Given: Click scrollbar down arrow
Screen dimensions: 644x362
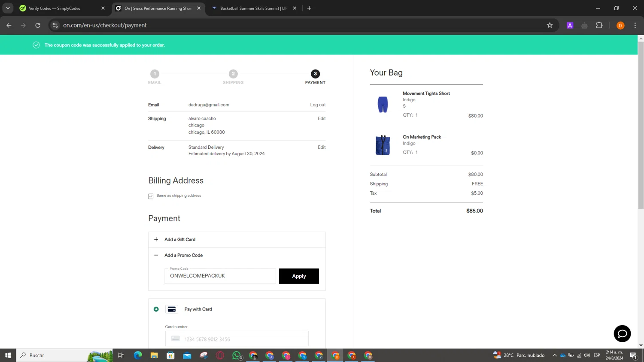Looking at the screenshot, I should 641,345.
